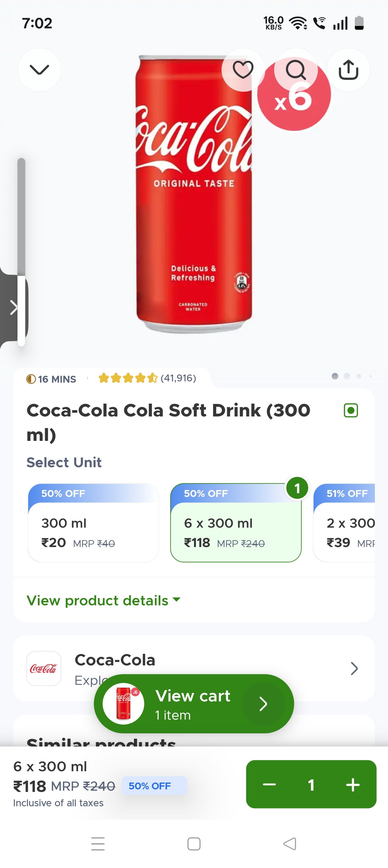Image resolution: width=388 pixels, height=868 pixels.
Task: Decrease quantity with minus button
Action: click(269, 784)
